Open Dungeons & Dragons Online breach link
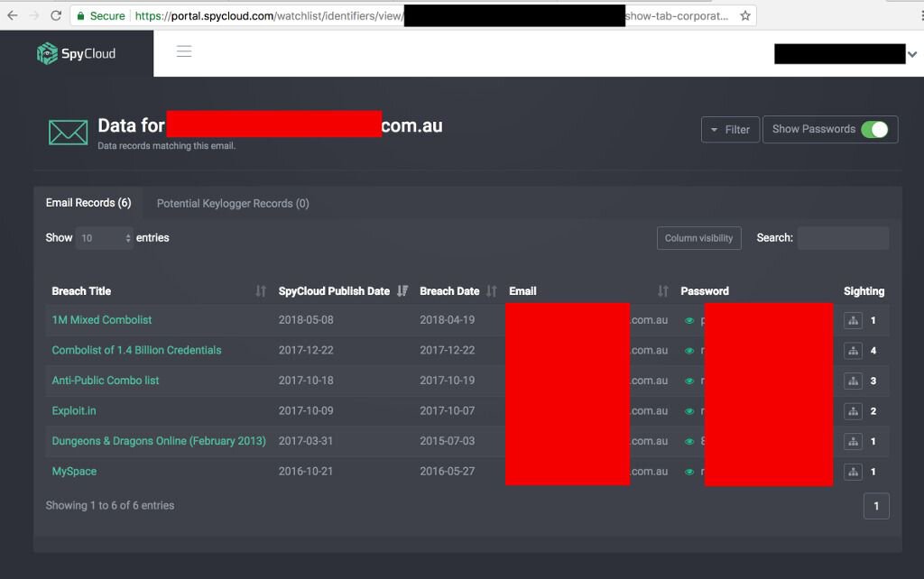The image size is (924, 579). tap(159, 441)
